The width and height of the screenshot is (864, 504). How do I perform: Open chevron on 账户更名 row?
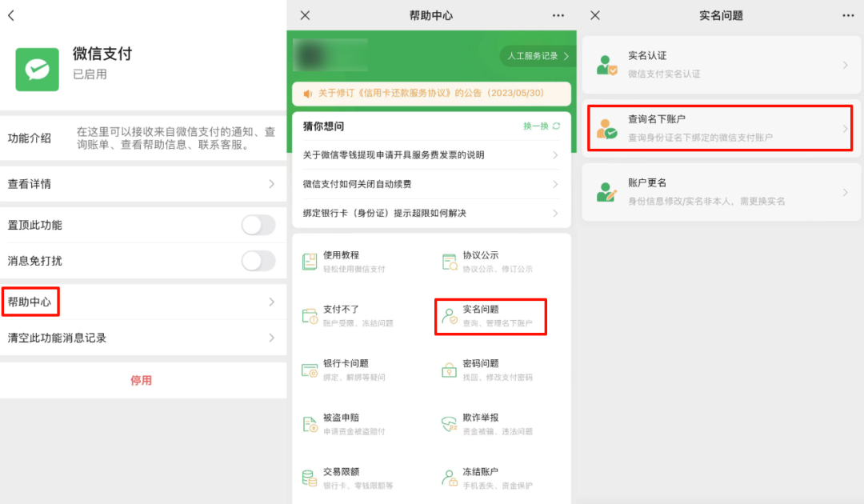846,192
